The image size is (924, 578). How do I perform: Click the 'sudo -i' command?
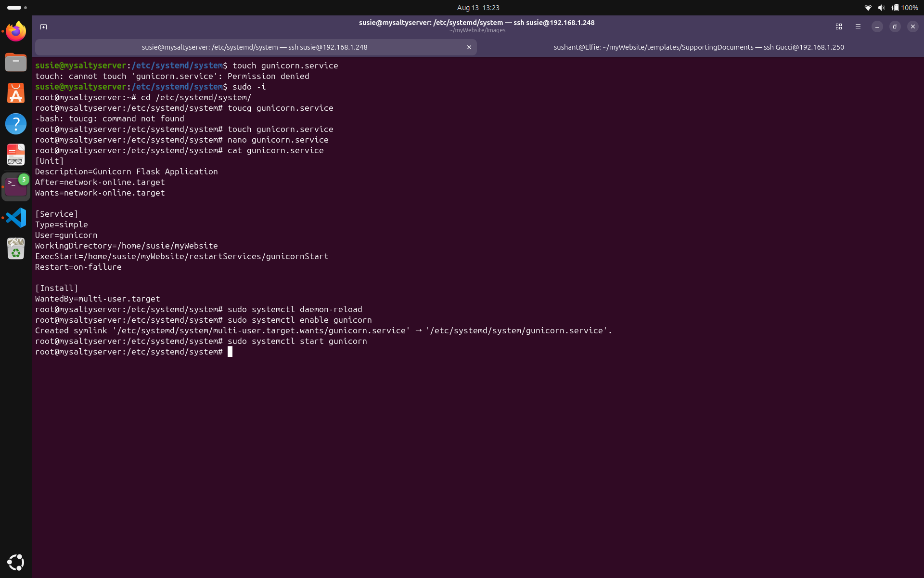pyautogui.click(x=249, y=87)
